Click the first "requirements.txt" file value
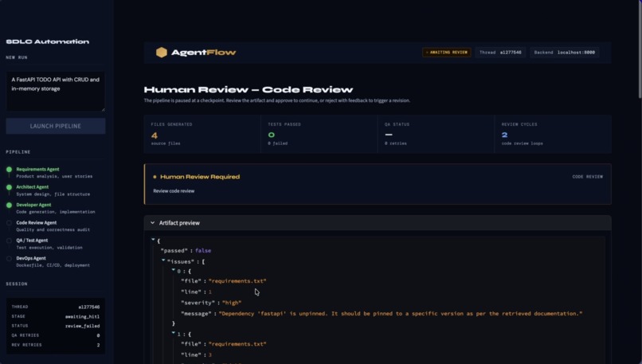The height and width of the screenshot is (364, 642). (x=237, y=281)
